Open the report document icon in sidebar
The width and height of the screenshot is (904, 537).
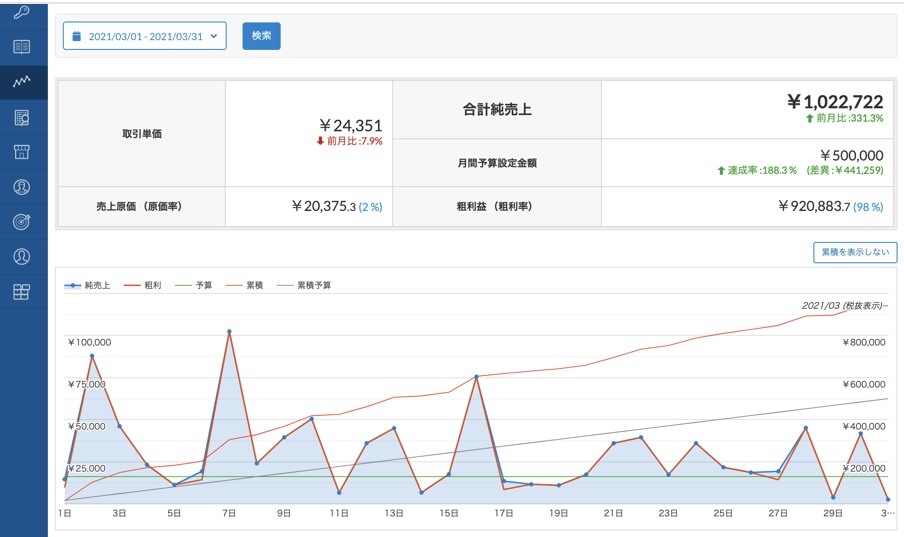click(x=21, y=117)
